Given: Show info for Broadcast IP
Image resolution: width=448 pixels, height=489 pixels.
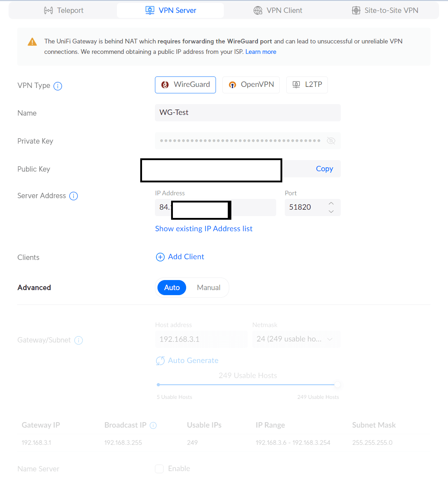Looking at the screenshot, I should tap(153, 425).
